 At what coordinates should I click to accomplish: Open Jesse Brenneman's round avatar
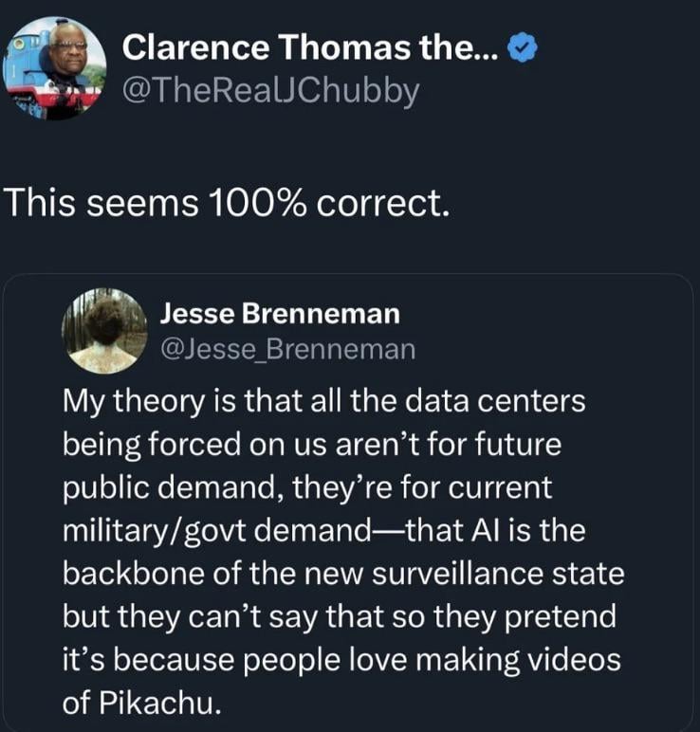pyautogui.click(x=104, y=332)
